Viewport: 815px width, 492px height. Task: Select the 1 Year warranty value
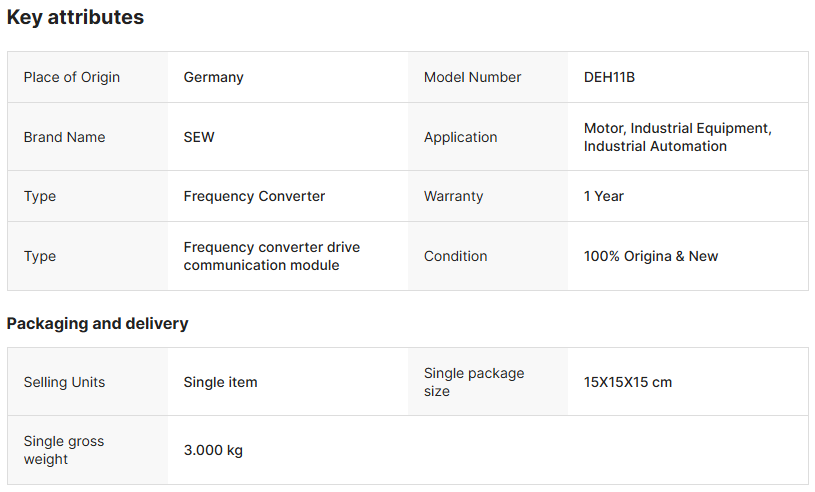[603, 196]
